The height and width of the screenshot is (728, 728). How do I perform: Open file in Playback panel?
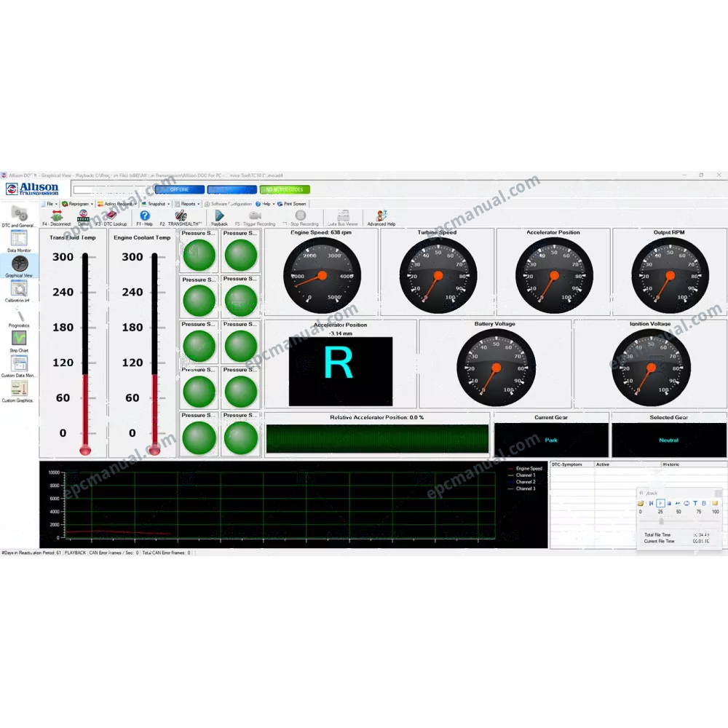pyautogui.click(x=641, y=503)
